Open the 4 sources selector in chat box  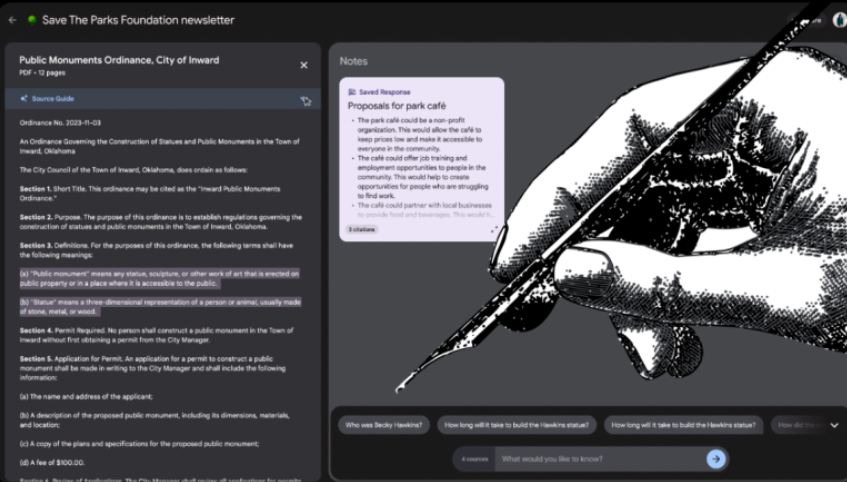click(x=473, y=459)
